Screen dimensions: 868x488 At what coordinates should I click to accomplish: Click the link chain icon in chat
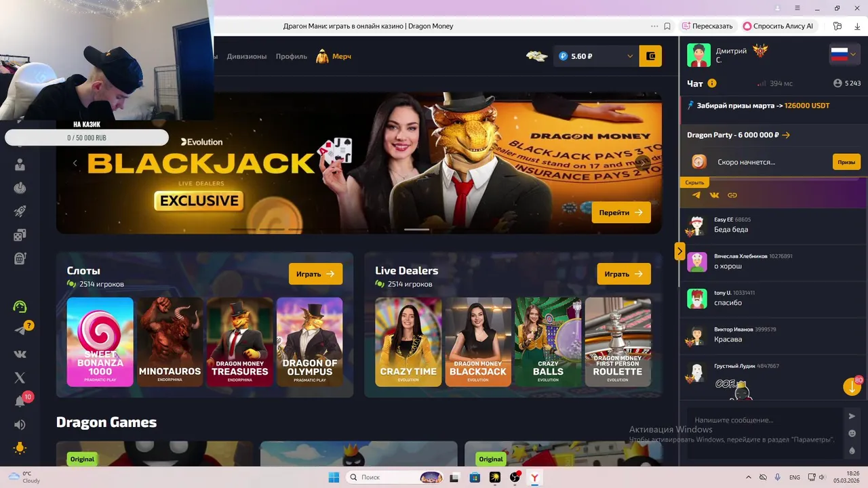[x=732, y=195]
